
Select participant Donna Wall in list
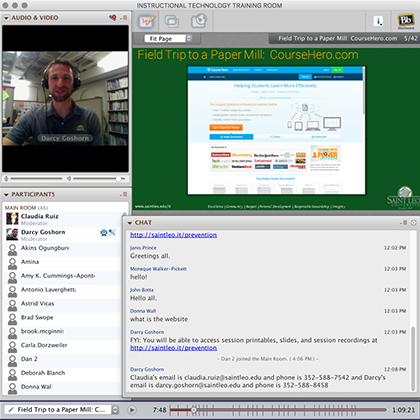coord(36,387)
